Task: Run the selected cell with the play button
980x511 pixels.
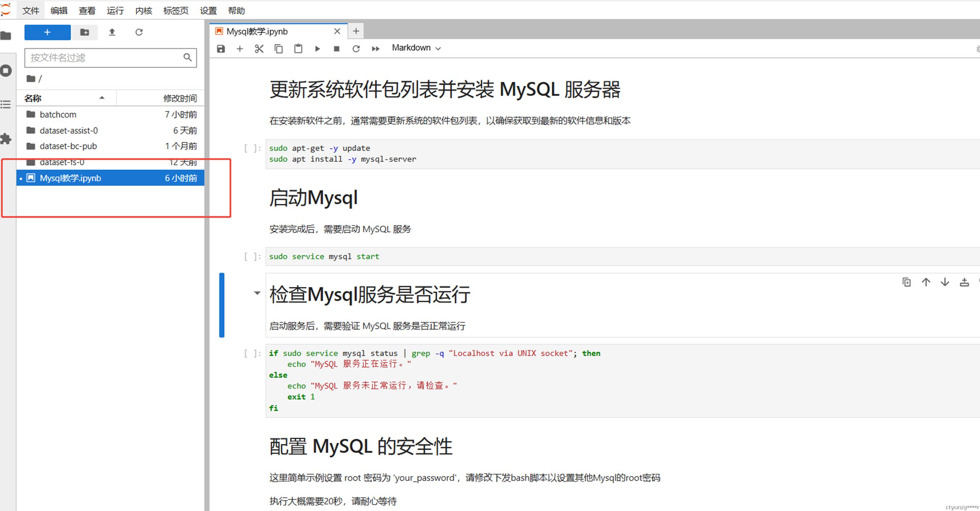Action: (317, 49)
